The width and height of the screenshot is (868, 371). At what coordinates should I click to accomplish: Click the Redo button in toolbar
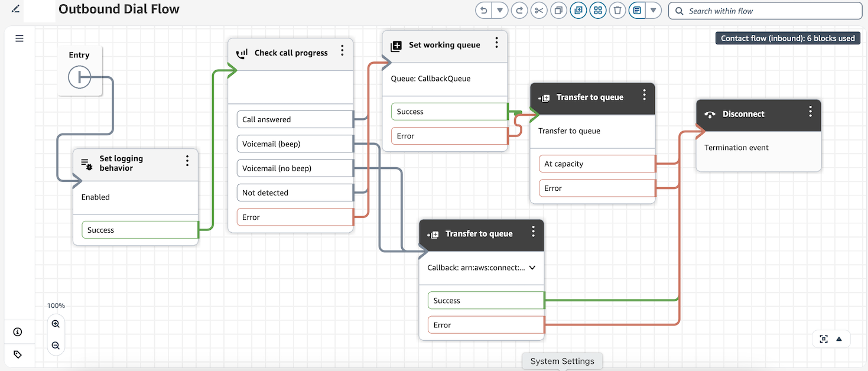pyautogui.click(x=519, y=11)
